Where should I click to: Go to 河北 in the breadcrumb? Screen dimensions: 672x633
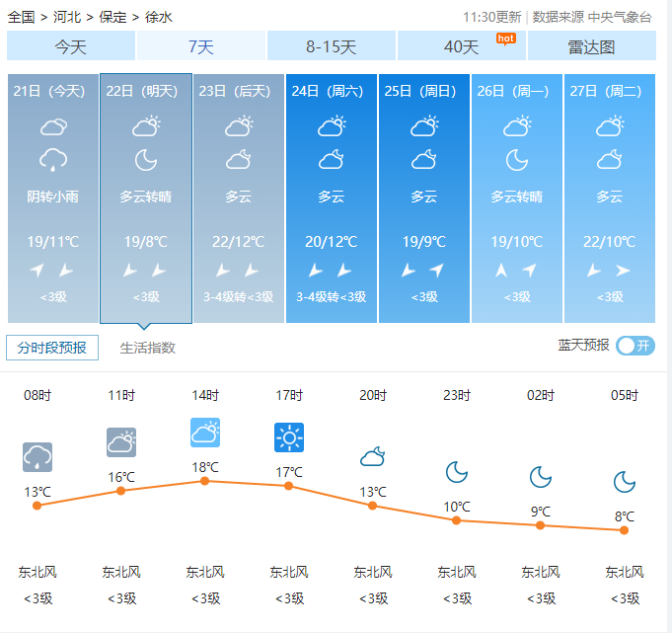(68, 17)
